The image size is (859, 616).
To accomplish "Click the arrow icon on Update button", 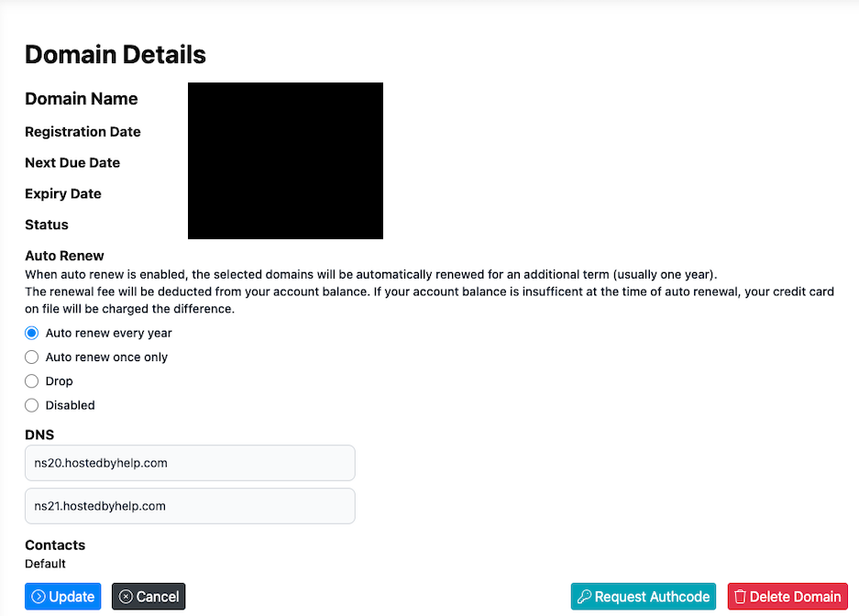I will [x=39, y=597].
